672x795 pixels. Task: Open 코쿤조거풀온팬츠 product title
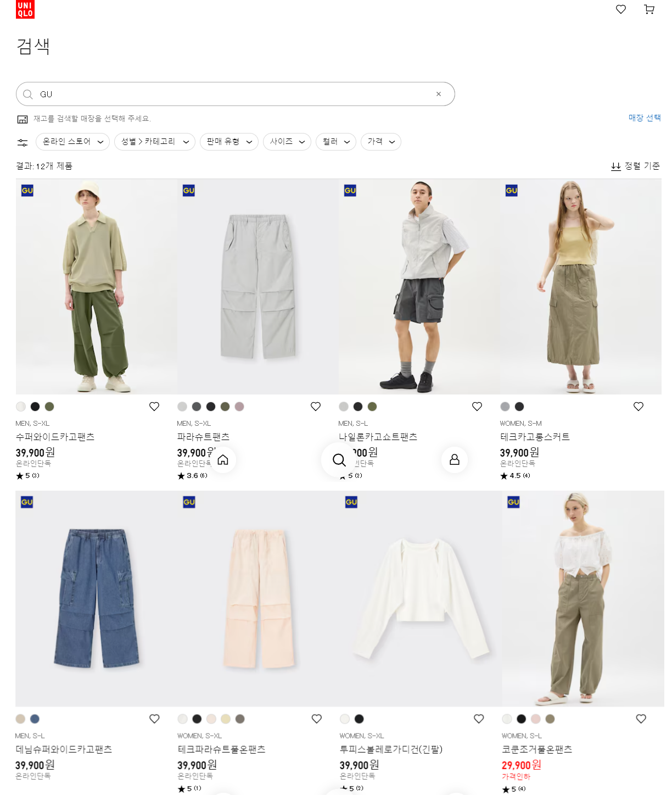pyautogui.click(x=537, y=749)
